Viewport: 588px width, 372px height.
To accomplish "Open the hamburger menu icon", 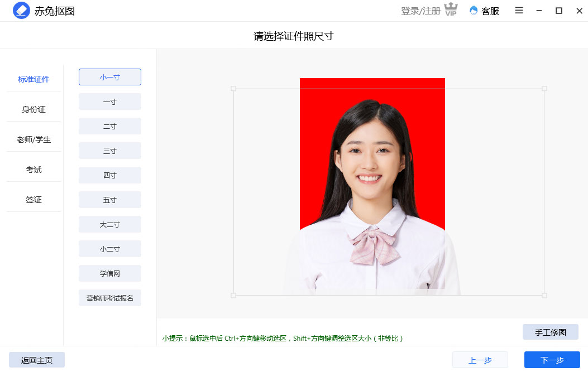I will tap(519, 11).
